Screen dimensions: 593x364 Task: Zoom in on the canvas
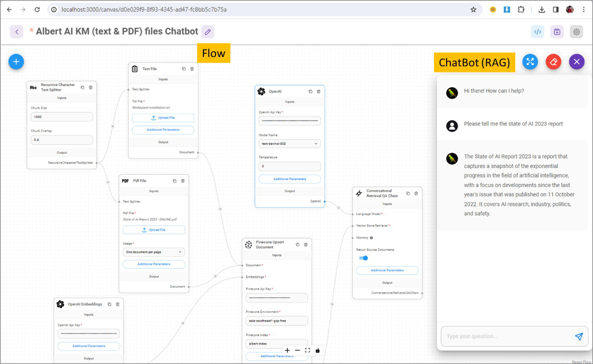coord(287,350)
